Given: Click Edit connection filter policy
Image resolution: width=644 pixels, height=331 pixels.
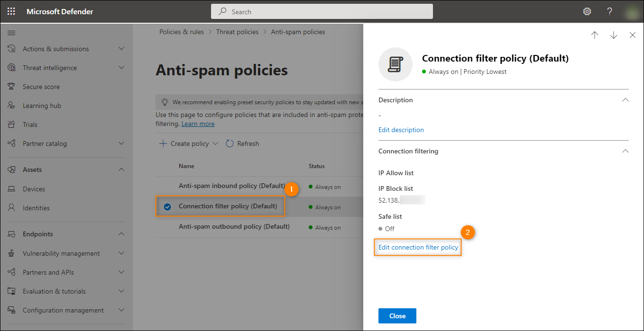Looking at the screenshot, I should [418, 247].
